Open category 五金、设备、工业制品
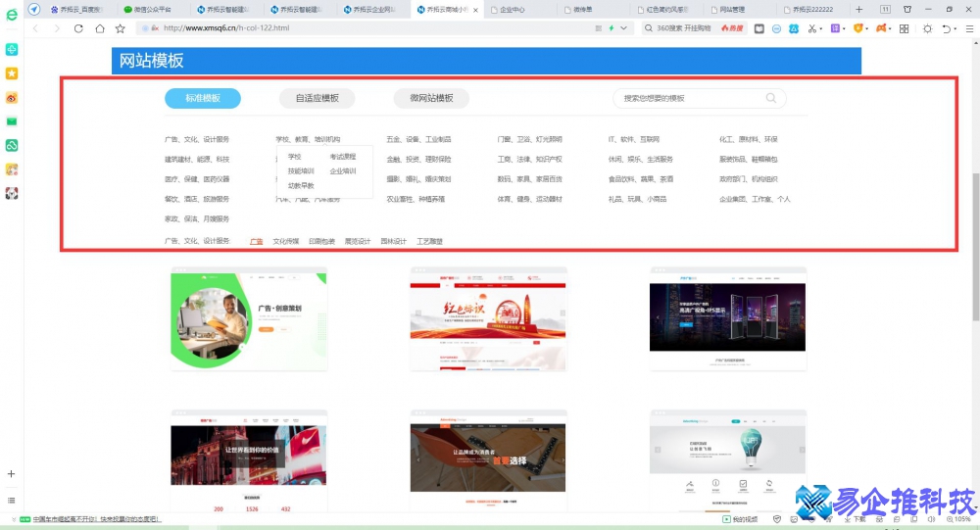Screen dimensions: 980x530 tap(418, 139)
